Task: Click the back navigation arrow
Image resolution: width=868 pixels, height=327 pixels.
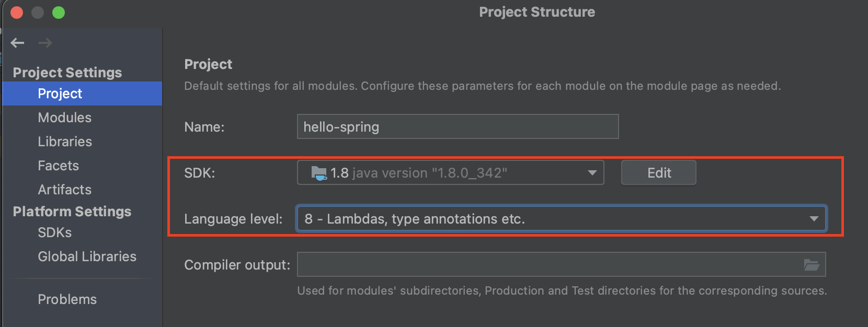Action: click(x=18, y=43)
